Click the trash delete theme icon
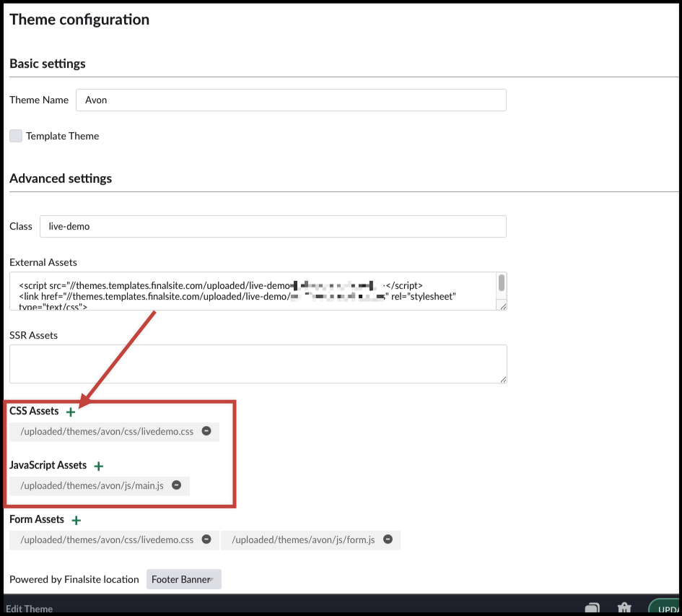Screen dimensions: 682x616 [x=625, y=608]
